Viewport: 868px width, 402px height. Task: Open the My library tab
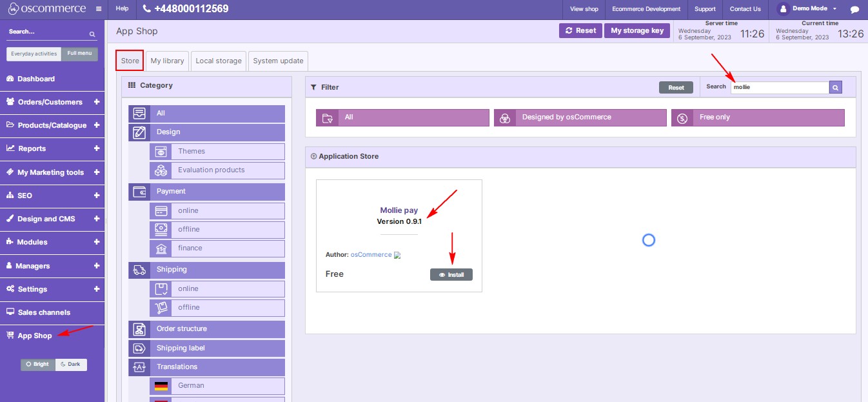click(167, 61)
